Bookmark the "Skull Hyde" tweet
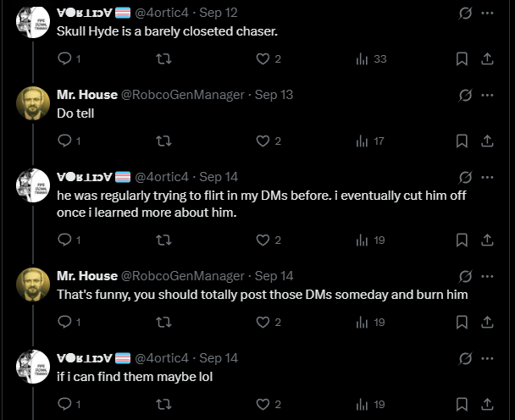Image resolution: width=515 pixels, height=420 pixels. click(x=462, y=58)
